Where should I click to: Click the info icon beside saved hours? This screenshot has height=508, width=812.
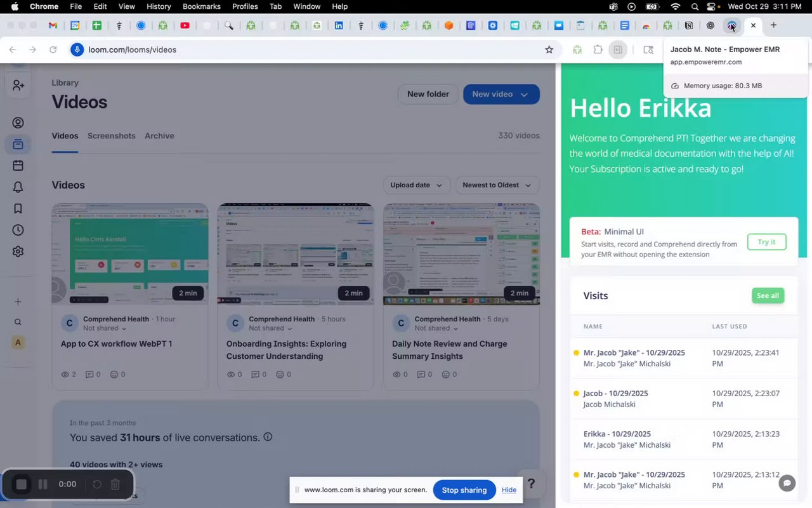(x=268, y=437)
